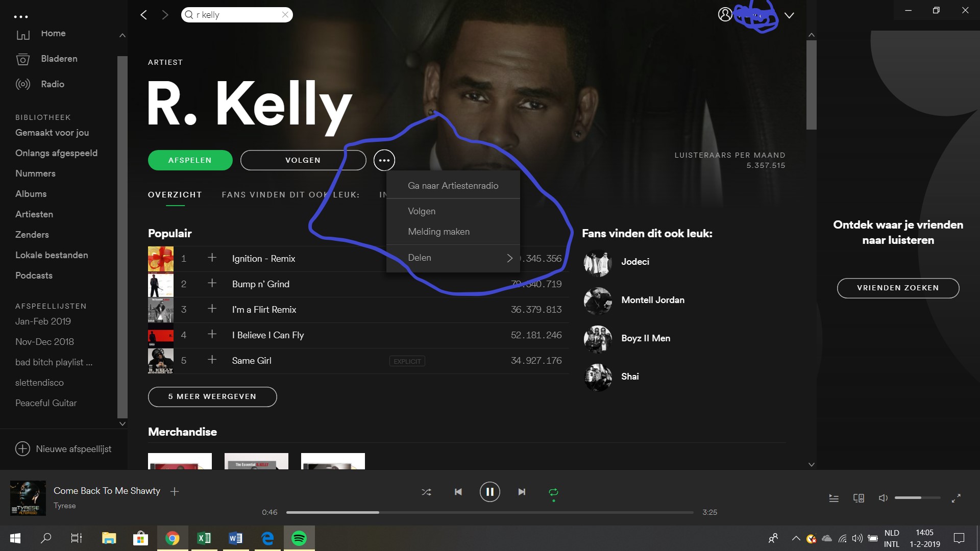Image resolution: width=980 pixels, height=551 pixels.
Task: Click the VOLGEN button
Action: coord(303,160)
